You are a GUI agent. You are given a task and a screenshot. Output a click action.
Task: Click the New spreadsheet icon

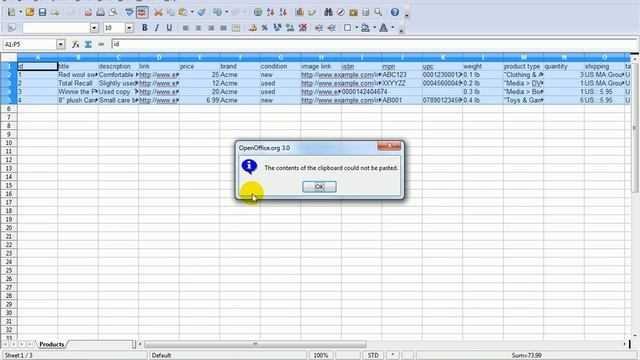coord(11,12)
